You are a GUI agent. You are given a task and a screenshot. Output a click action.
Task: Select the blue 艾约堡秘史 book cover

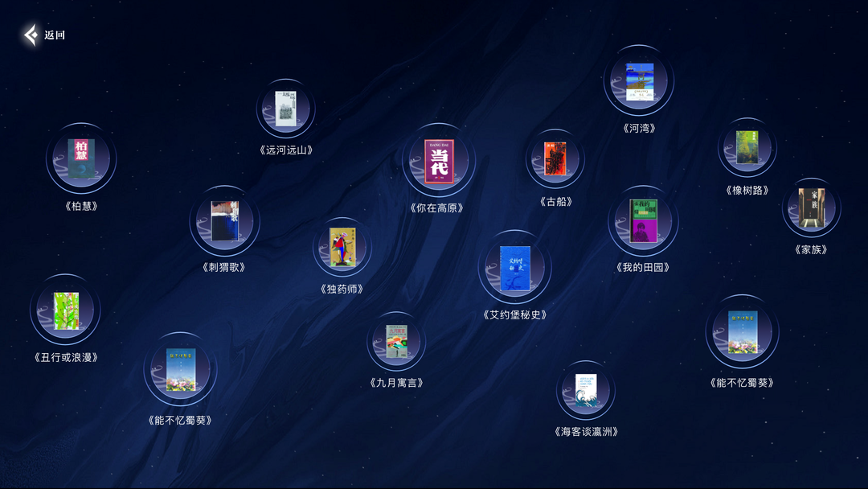514,268
